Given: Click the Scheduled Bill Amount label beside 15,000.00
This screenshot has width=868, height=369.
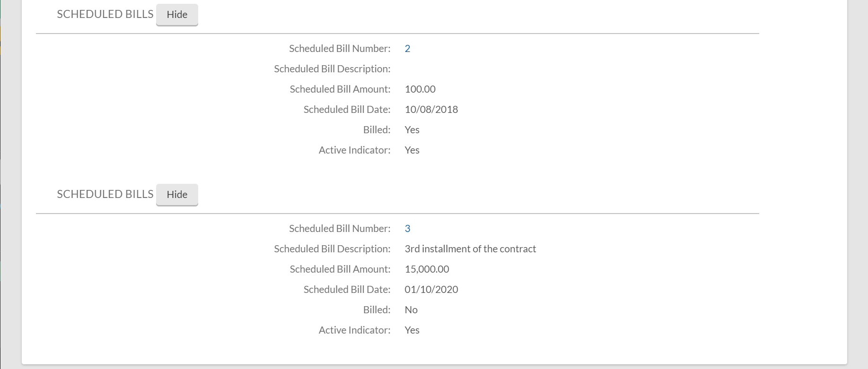Looking at the screenshot, I should (340, 269).
